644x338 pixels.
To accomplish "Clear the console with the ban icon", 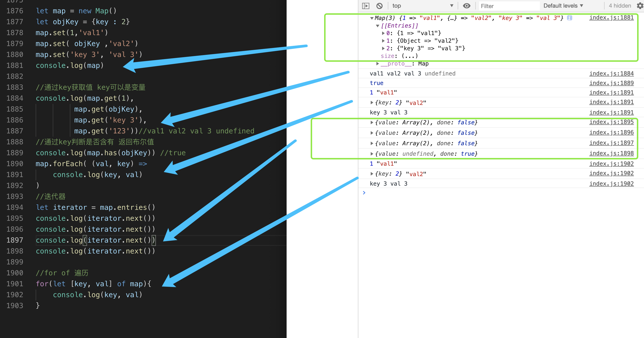I will 379,6.
